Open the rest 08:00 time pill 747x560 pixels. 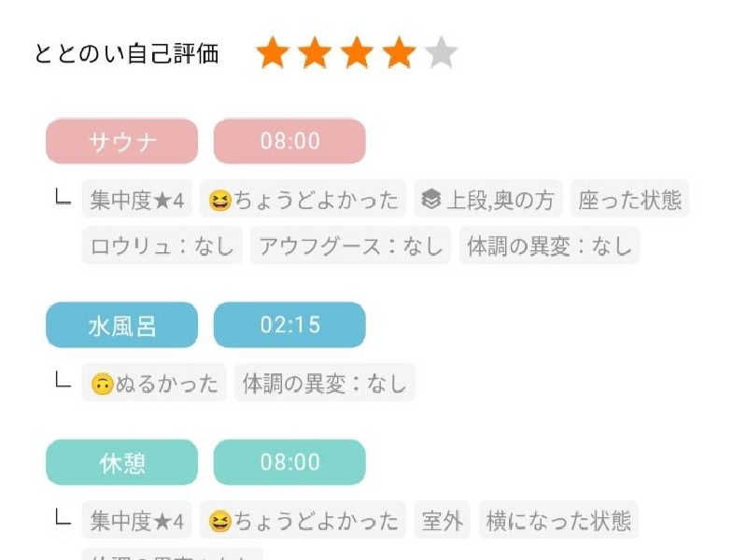tap(289, 462)
